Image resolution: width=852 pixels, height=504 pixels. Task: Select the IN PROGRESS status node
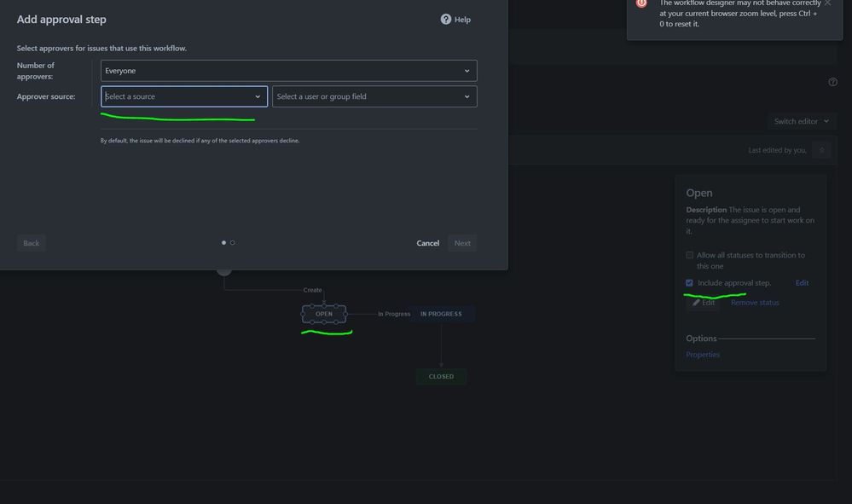pyautogui.click(x=441, y=314)
